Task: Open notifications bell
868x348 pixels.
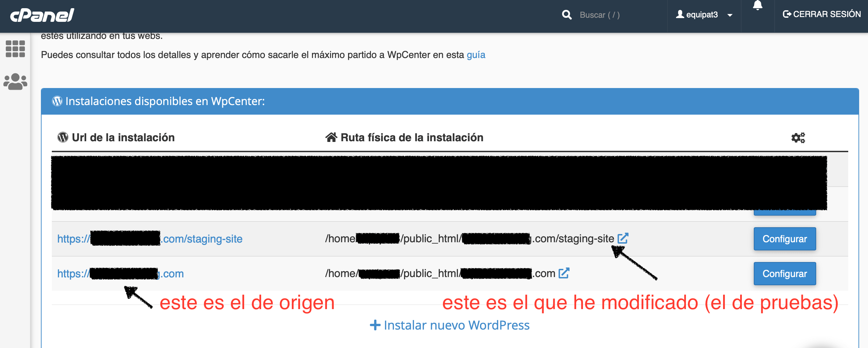Action: (x=758, y=5)
